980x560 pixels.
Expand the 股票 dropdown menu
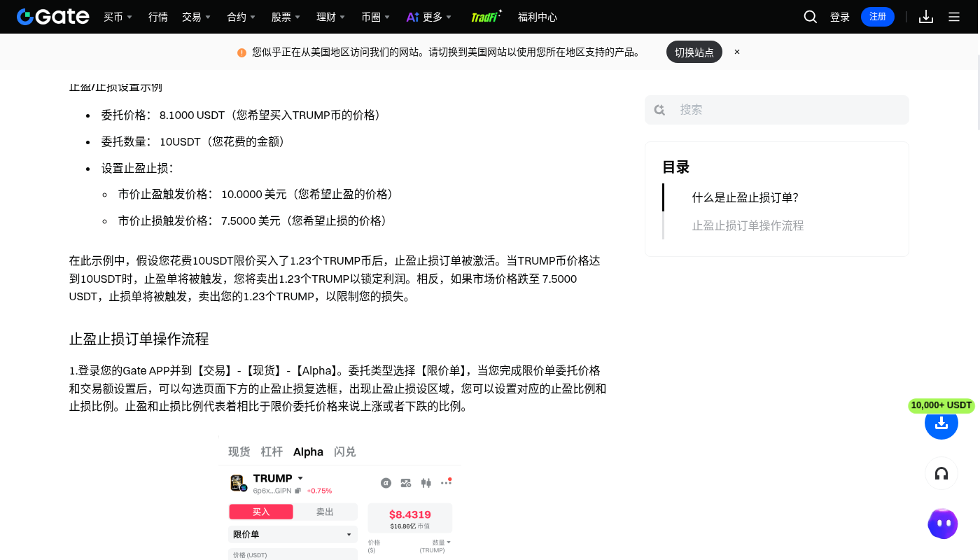click(x=286, y=17)
